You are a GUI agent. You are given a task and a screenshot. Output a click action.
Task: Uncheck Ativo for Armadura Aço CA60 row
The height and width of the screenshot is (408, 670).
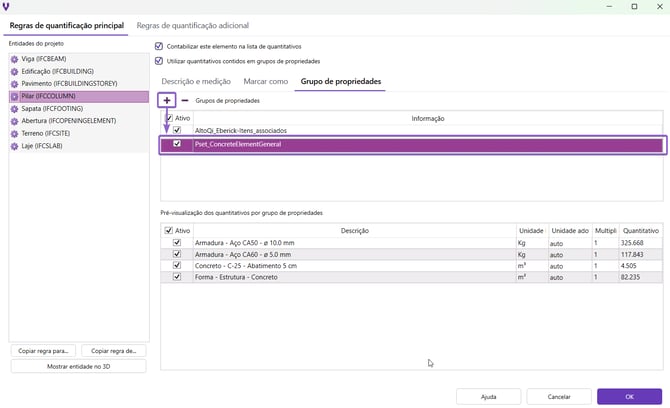pyautogui.click(x=177, y=254)
